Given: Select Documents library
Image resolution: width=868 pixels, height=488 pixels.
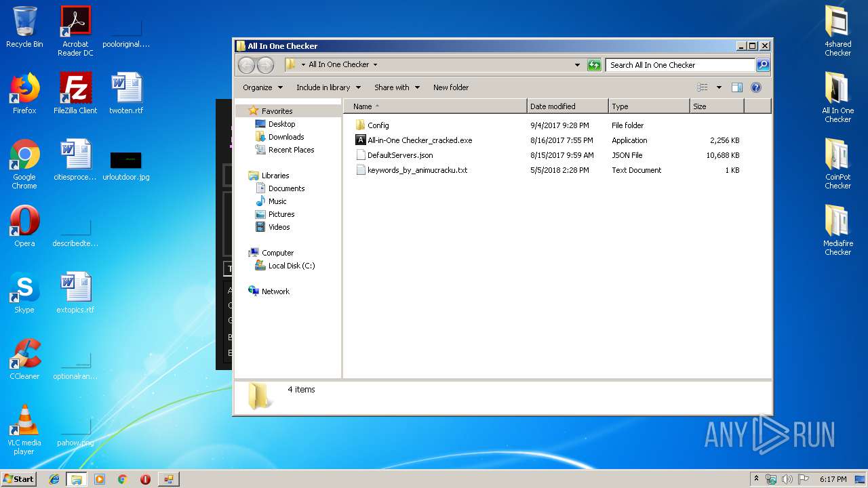Looking at the screenshot, I should point(286,188).
